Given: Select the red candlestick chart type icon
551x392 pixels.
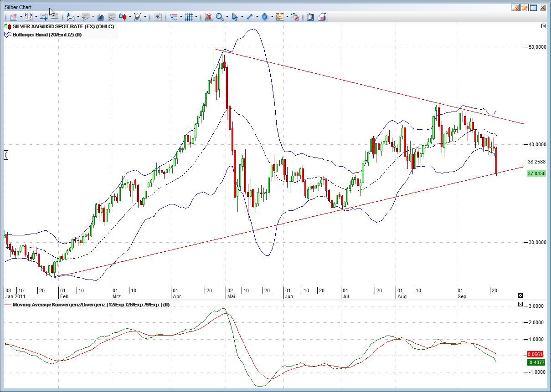Looking at the screenshot, I should pos(123,17).
